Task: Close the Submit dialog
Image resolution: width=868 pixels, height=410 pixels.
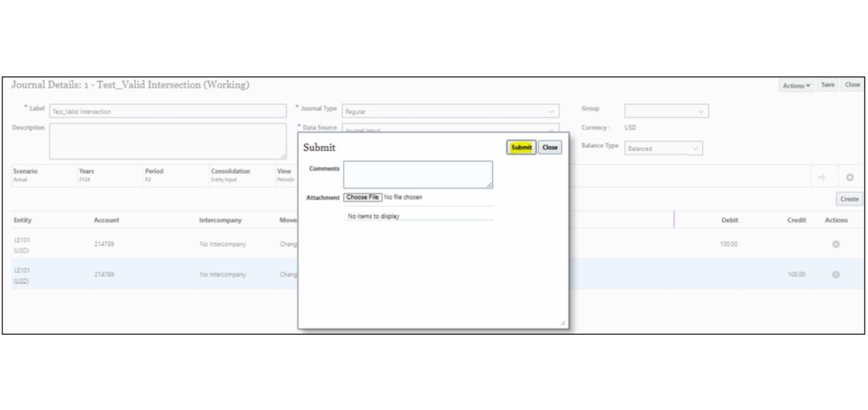Action: coord(550,147)
